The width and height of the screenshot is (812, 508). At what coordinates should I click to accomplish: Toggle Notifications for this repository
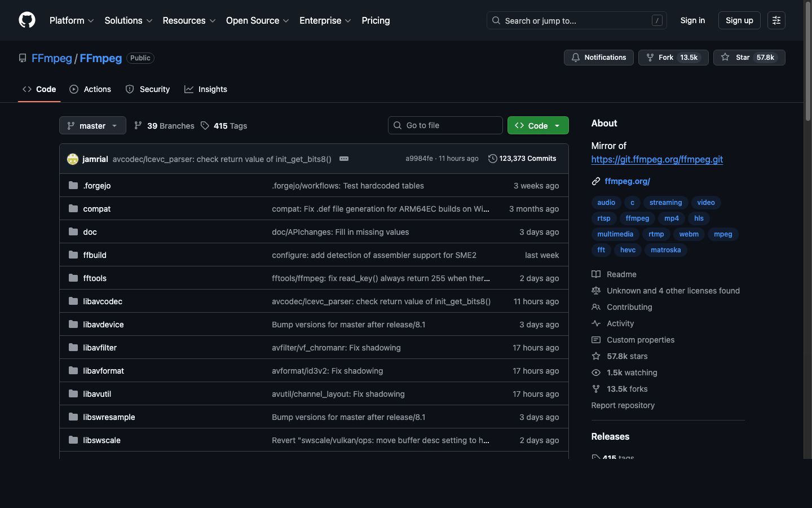tap(598, 57)
